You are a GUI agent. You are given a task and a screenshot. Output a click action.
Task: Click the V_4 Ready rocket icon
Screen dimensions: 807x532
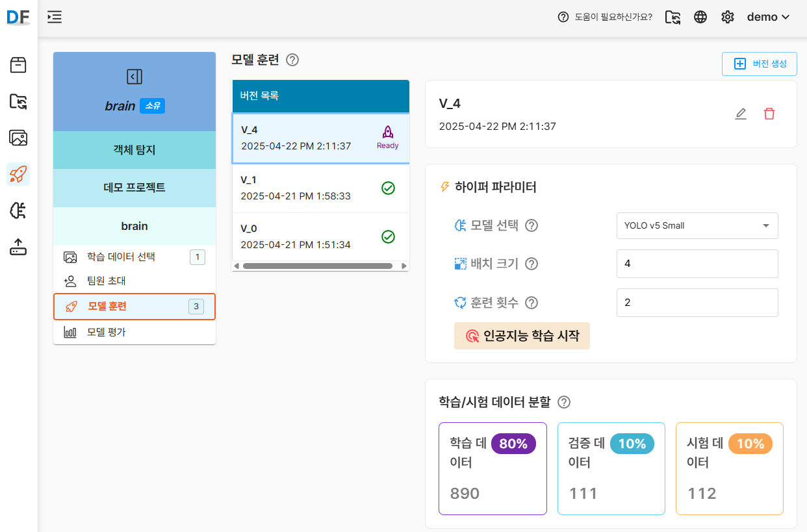(x=388, y=132)
